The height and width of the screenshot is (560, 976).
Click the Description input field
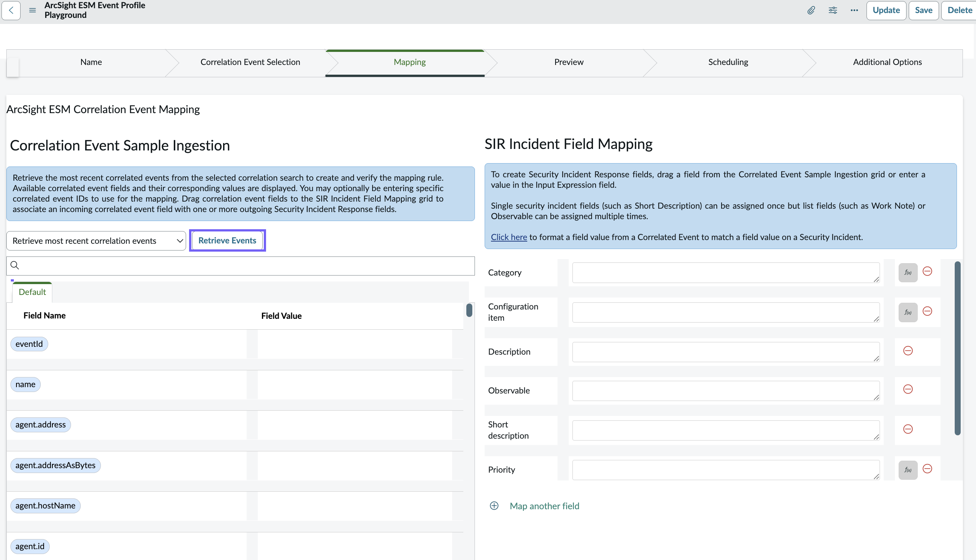click(726, 352)
